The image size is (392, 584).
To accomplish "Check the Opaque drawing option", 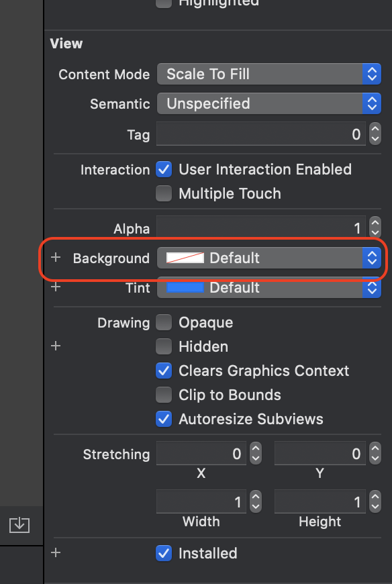I will pyautogui.click(x=164, y=322).
